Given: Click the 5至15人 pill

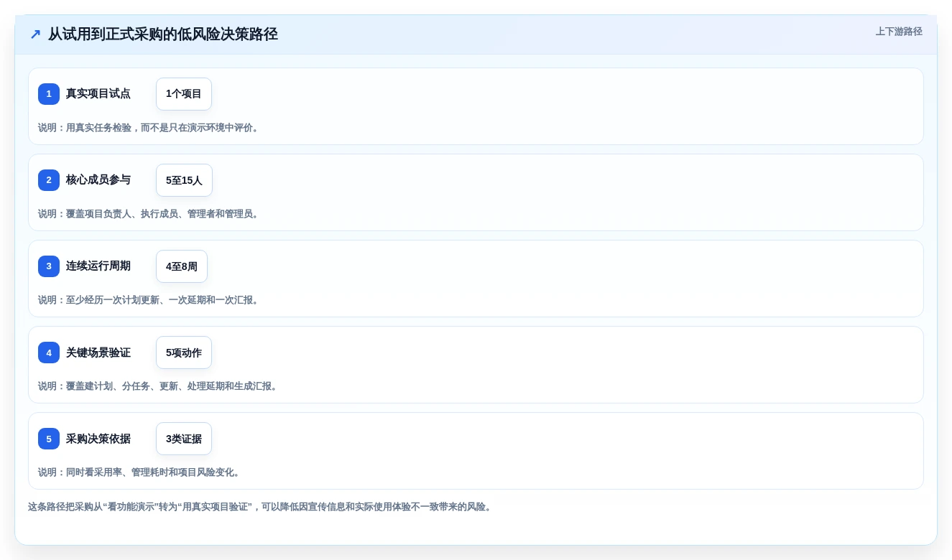Looking at the screenshot, I should 184,180.
